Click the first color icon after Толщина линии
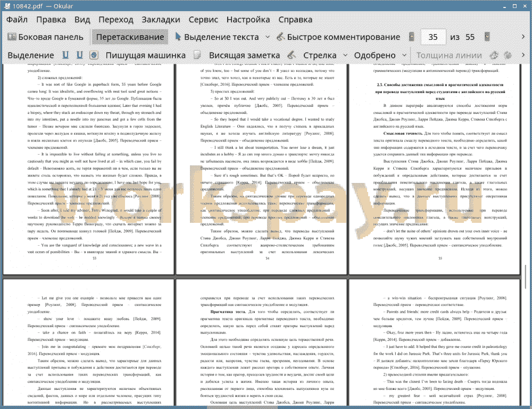The height and width of the screenshot is (409, 532). click(494, 55)
